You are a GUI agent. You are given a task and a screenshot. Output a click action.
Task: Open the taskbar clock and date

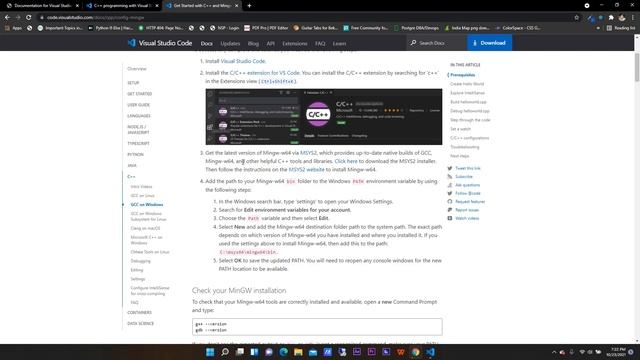coord(616,352)
